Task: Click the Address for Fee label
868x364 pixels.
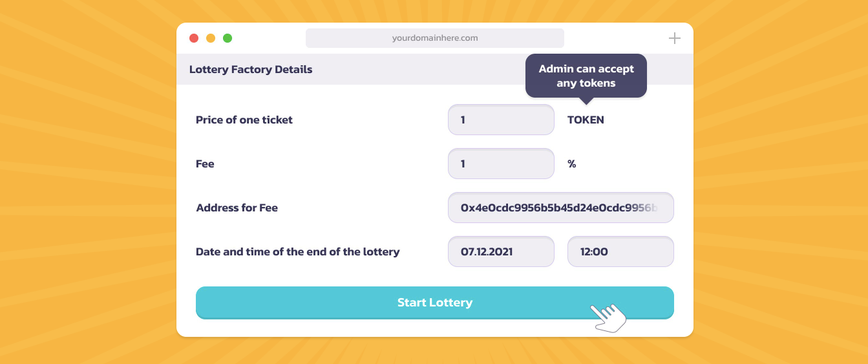Action: click(237, 208)
